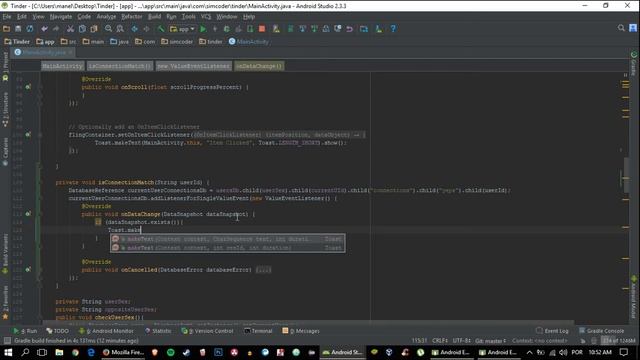The height and width of the screenshot is (360, 640).
Task: Click the memory usage indicator
Action: coord(619,340)
